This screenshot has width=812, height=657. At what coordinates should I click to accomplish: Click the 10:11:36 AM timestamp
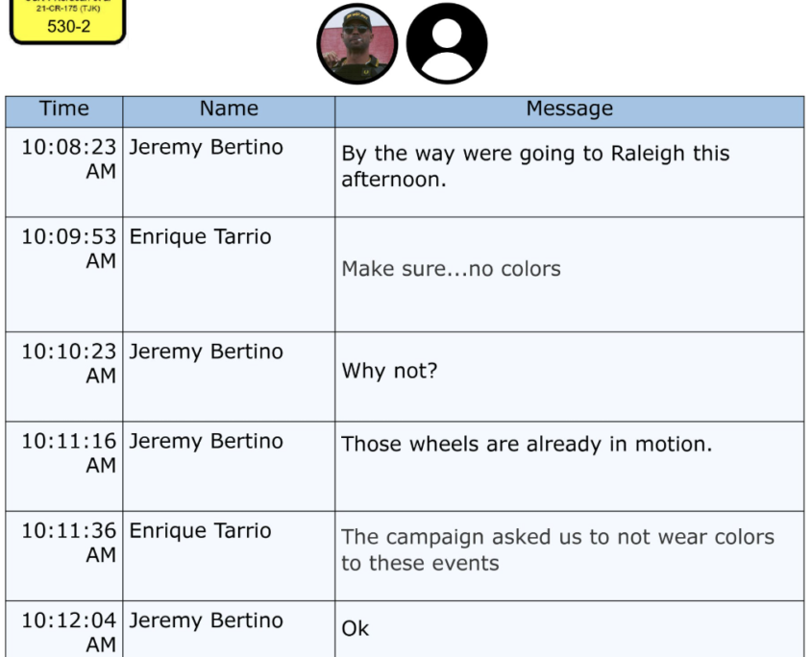click(69, 543)
